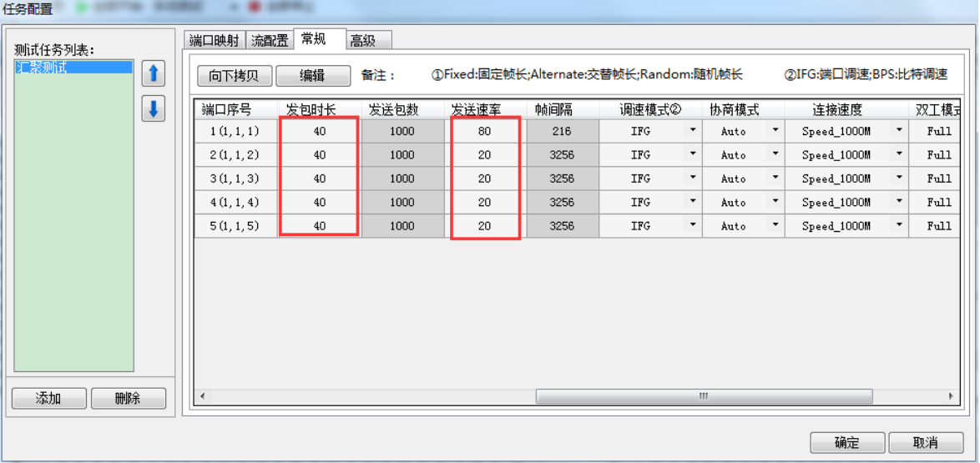This screenshot has height=463, width=980.
Task: Switch to the 端口映射 tab
Action: 214,40
